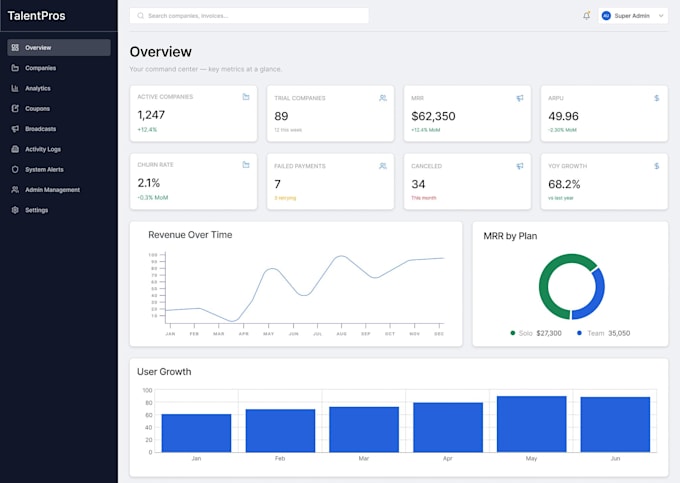Click folder icon on Active Companies card

click(x=246, y=97)
